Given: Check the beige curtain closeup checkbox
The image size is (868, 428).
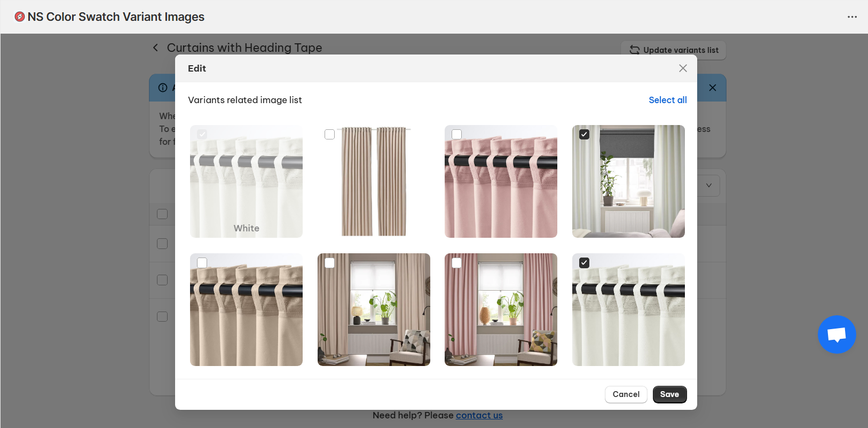Looking at the screenshot, I should [x=202, y=263].
